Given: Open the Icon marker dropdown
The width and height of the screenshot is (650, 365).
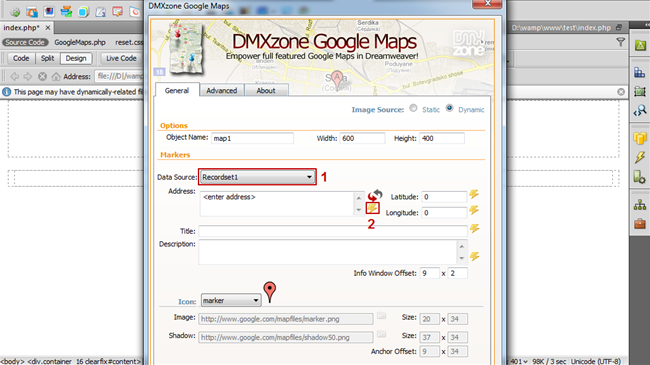Looking at the screenshot, I should coord(231,300).
